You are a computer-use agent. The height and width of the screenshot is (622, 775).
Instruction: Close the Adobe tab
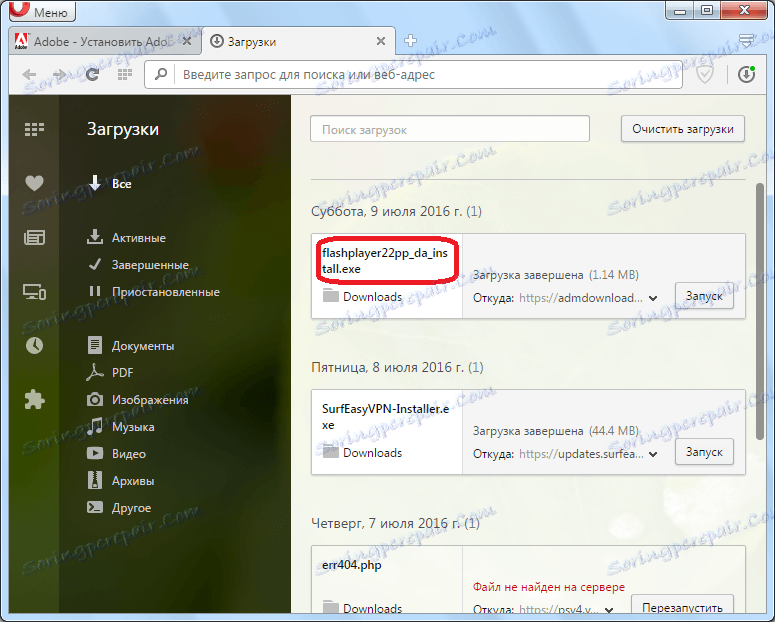pos(187,42)
